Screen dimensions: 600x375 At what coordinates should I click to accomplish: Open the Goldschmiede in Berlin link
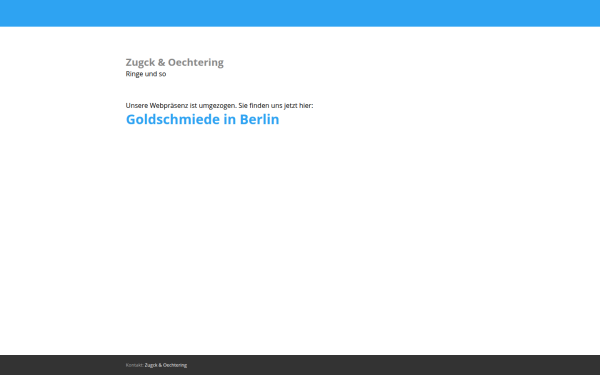click(x=202, y=119)
